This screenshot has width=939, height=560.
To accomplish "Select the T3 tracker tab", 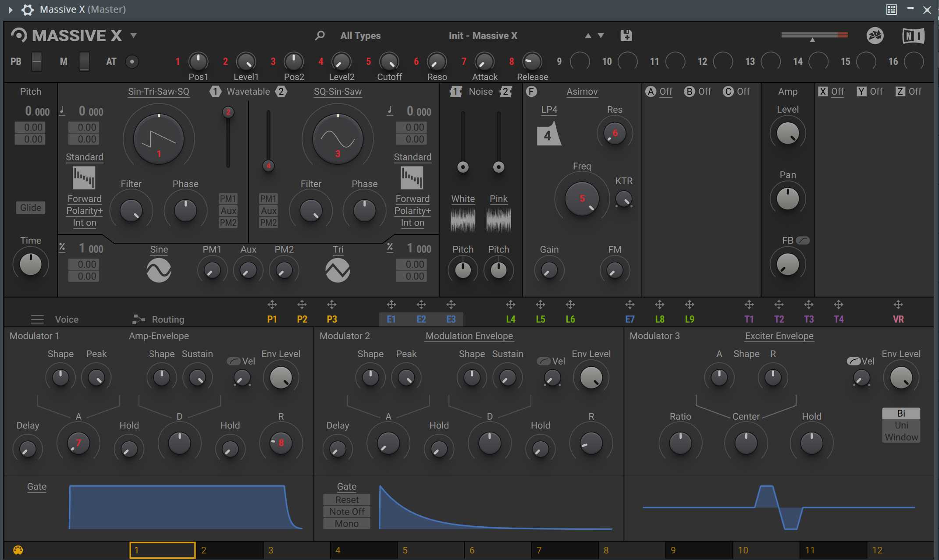I will coord(808,319).
